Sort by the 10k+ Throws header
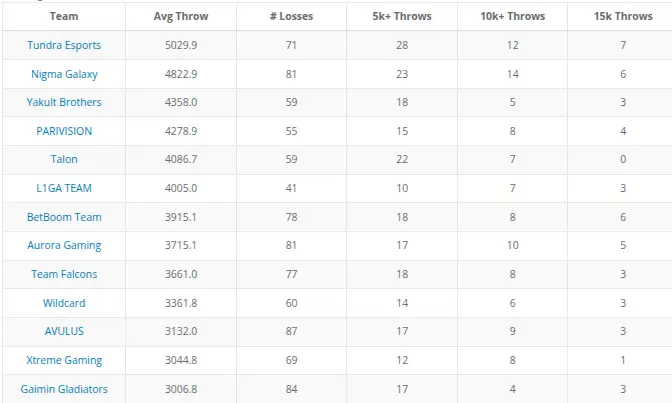 point(513,16)
